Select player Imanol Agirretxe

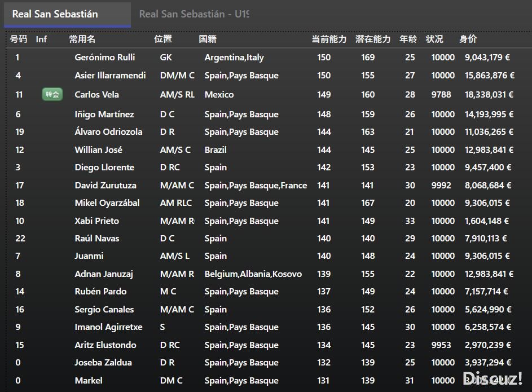pos(108,327)
